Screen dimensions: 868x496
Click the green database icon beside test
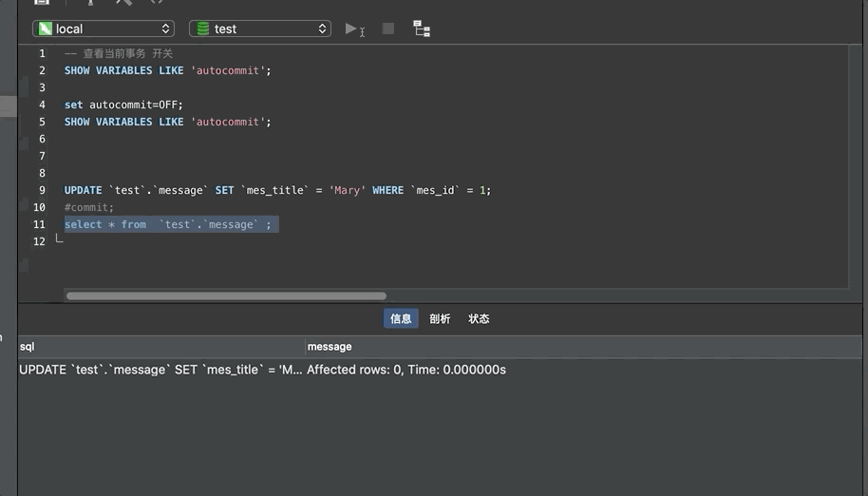[x=203, y=29]
